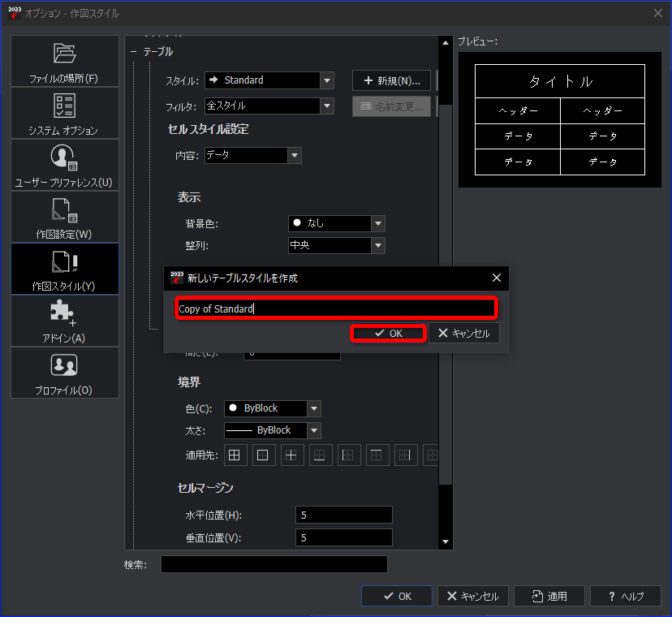672x617 pixels.
Task: Open the フィルタ dropdown showing 全スタイル
Action: pos(269,106)
